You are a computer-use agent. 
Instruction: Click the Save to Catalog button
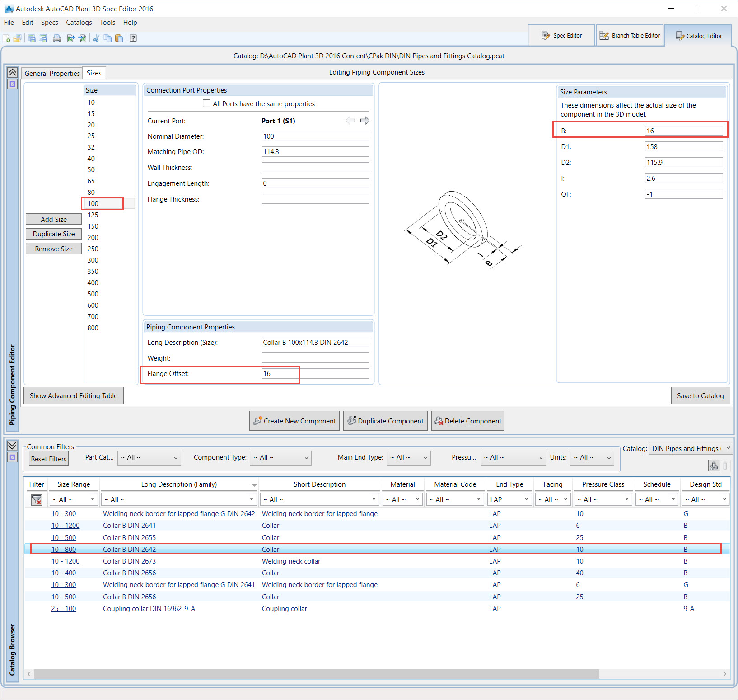[x=701, y=396]
